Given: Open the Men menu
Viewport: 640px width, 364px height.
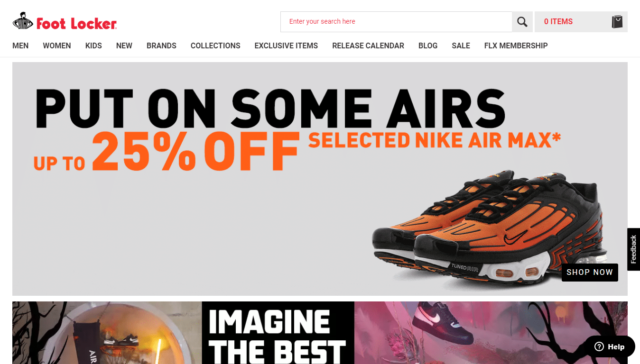Looking at the screenshot, I should [20, 45].
